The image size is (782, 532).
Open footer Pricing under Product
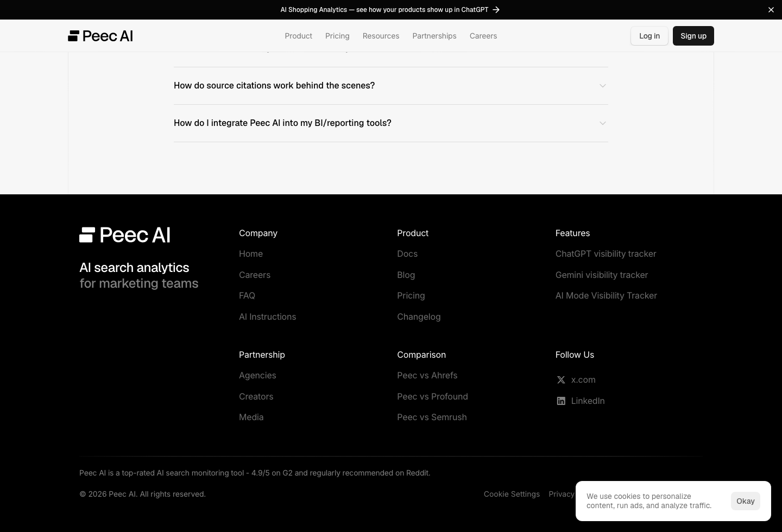pos(411,296)
